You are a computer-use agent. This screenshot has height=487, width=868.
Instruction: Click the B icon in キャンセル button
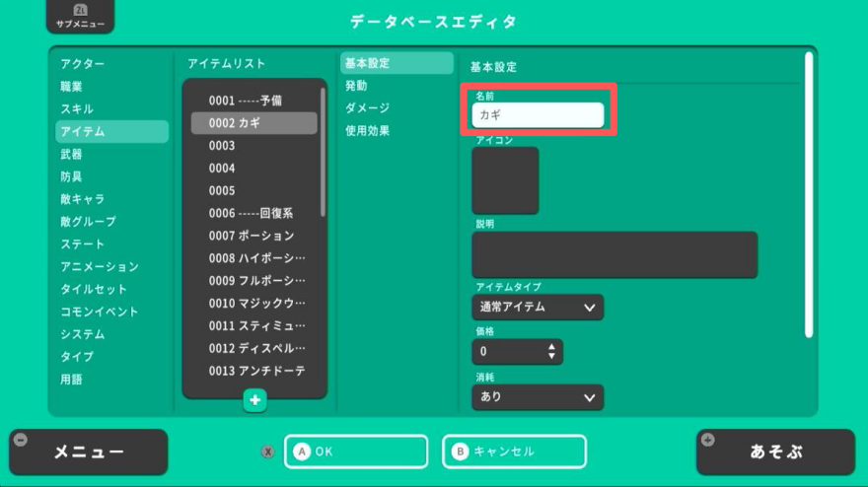(x=460, y=452)
